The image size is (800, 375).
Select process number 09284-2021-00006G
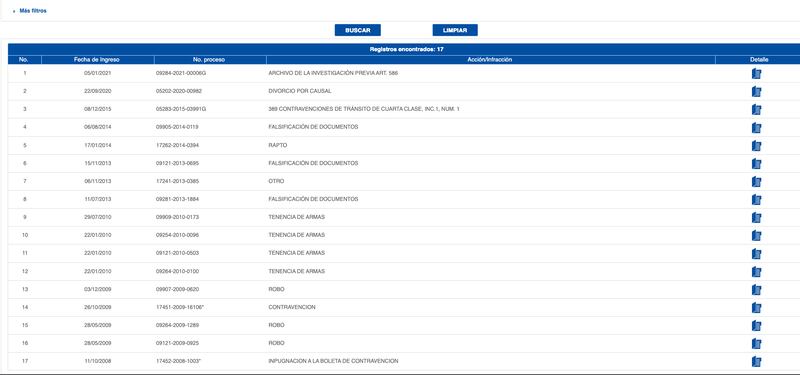181,73
